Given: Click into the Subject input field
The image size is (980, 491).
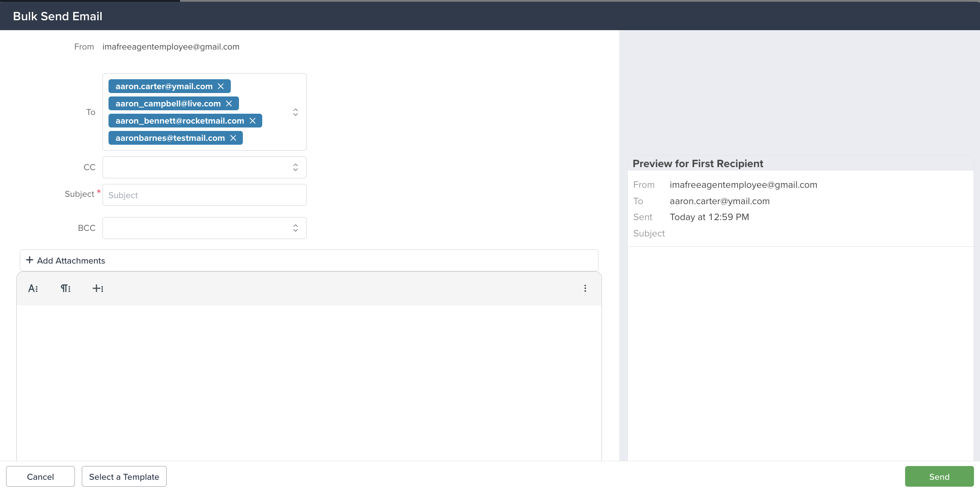Looking at the screenshot, I should click(205, 195).
